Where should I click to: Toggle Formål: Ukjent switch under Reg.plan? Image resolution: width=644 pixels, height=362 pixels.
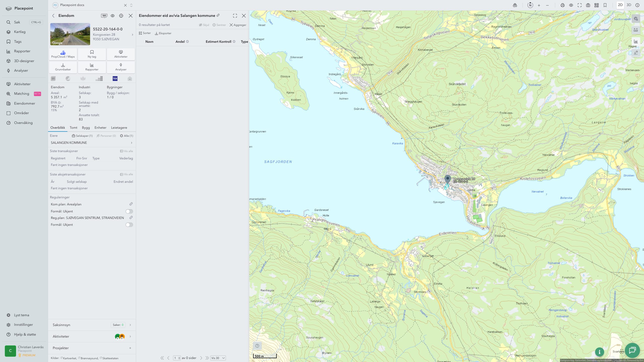pyautogui.click(x=129, y=225)
